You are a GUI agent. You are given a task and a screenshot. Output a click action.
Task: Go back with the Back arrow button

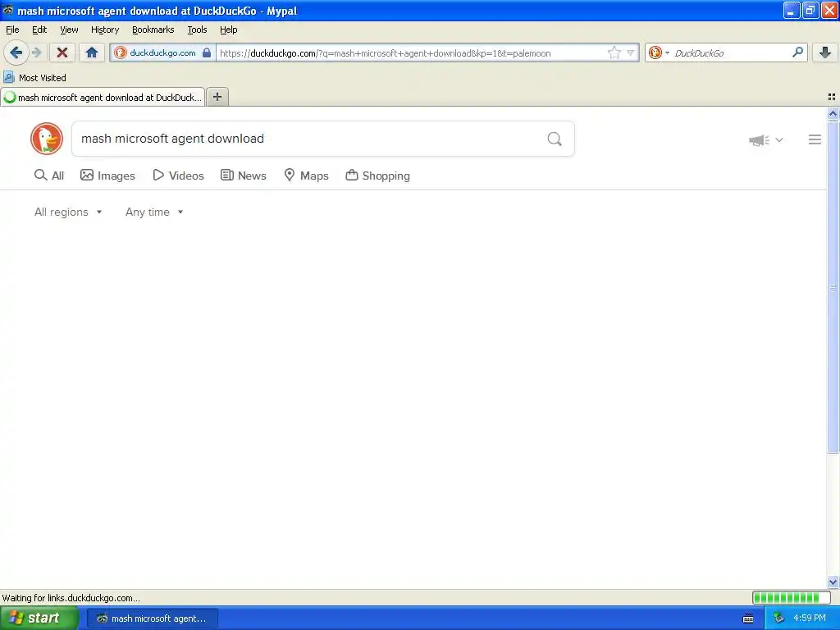point(16,52)
